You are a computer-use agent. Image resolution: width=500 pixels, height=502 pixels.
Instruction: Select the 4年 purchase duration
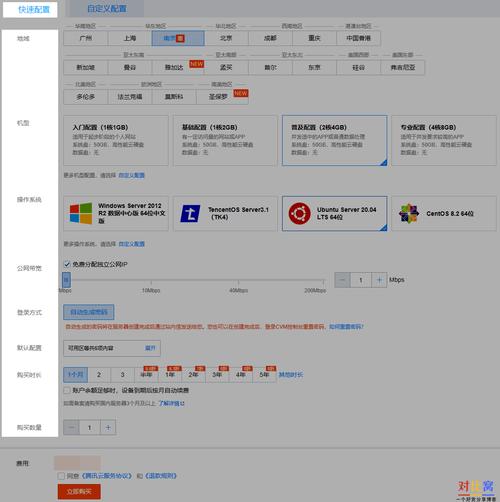241,375
